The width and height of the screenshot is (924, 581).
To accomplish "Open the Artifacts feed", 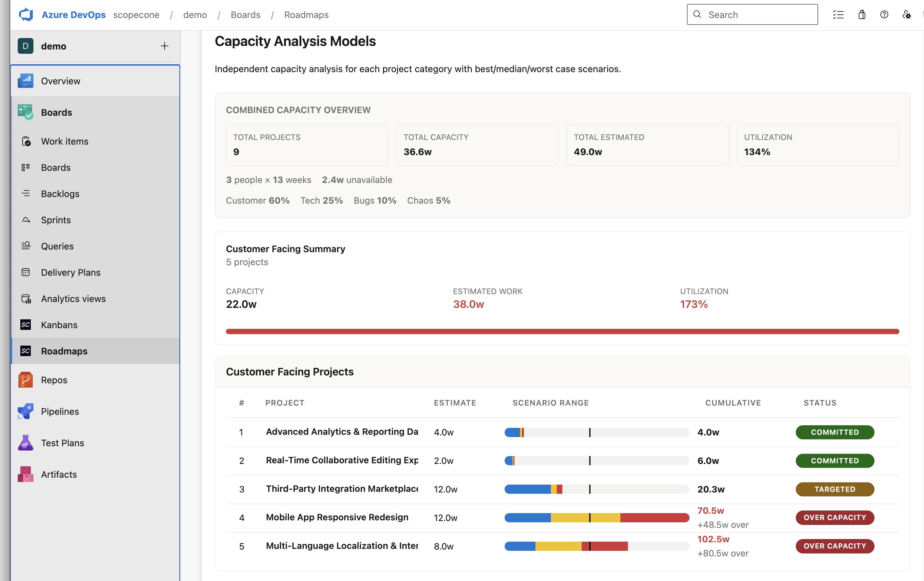I will pos(59,474).
